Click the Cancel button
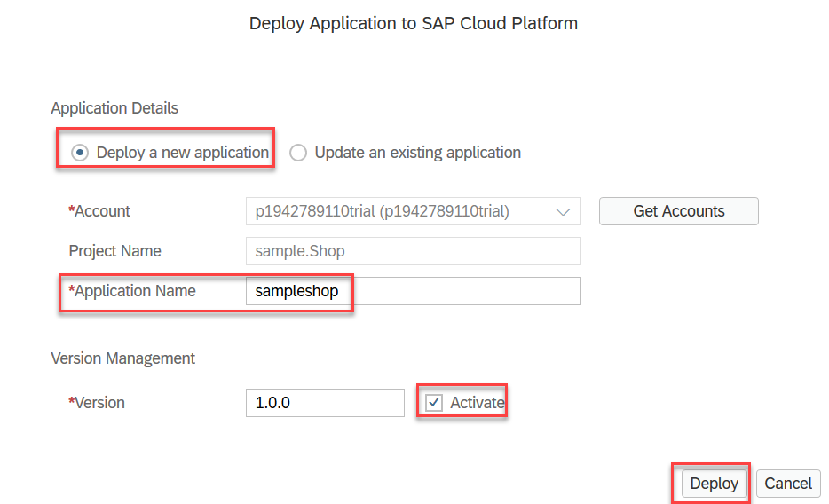Image resolution: width=829 pixels, height=504 pixels. (x=788, y=484)
